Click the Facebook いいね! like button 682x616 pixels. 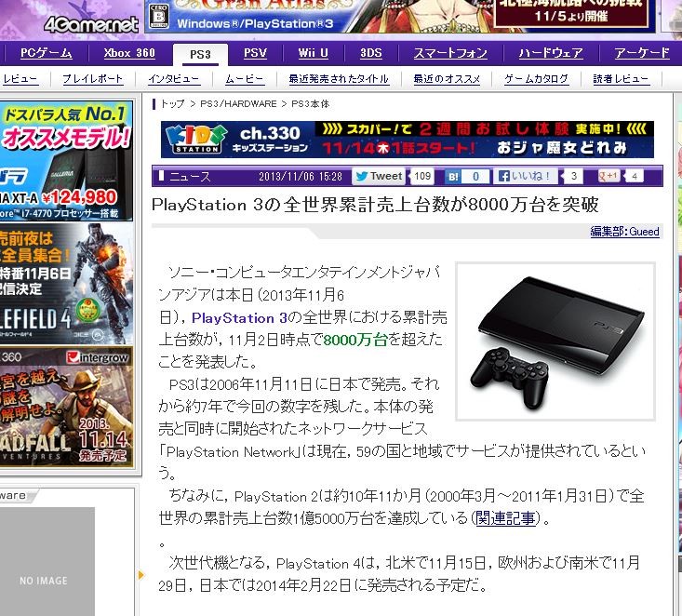(525, 176)
